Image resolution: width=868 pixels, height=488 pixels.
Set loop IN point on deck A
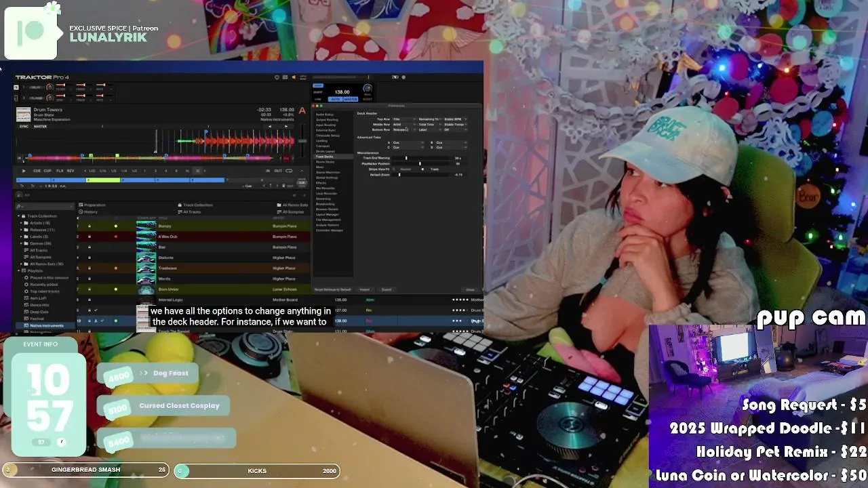click(x=268, y=171)
